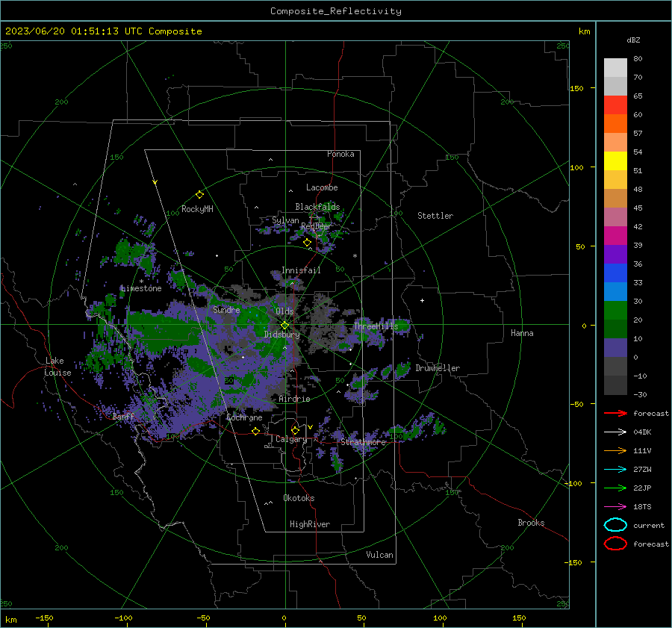This screenshot has width=672, height=628.
Task: Click the ThreeHills city label
Action: [x=376, y=326]
